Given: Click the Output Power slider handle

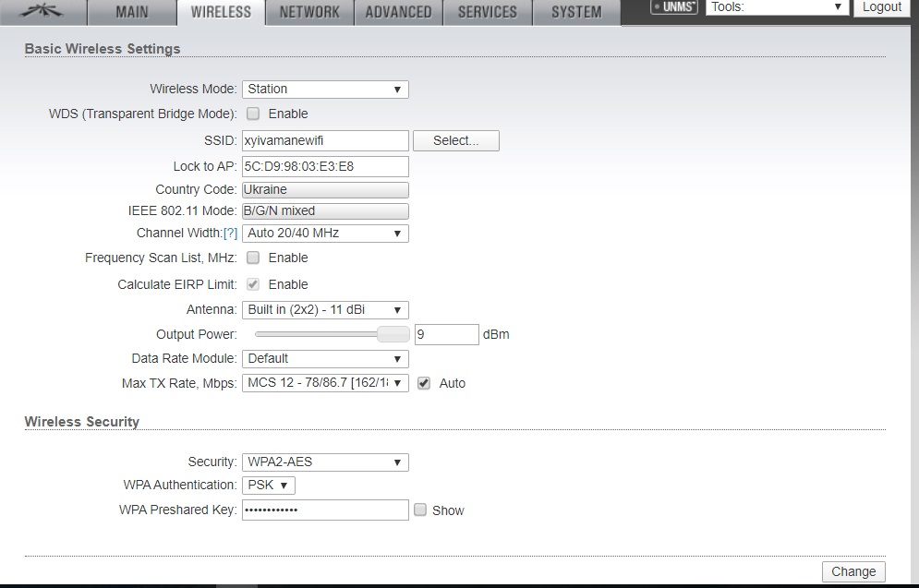Looking at the screenshot, I should (x=393, y=334).
